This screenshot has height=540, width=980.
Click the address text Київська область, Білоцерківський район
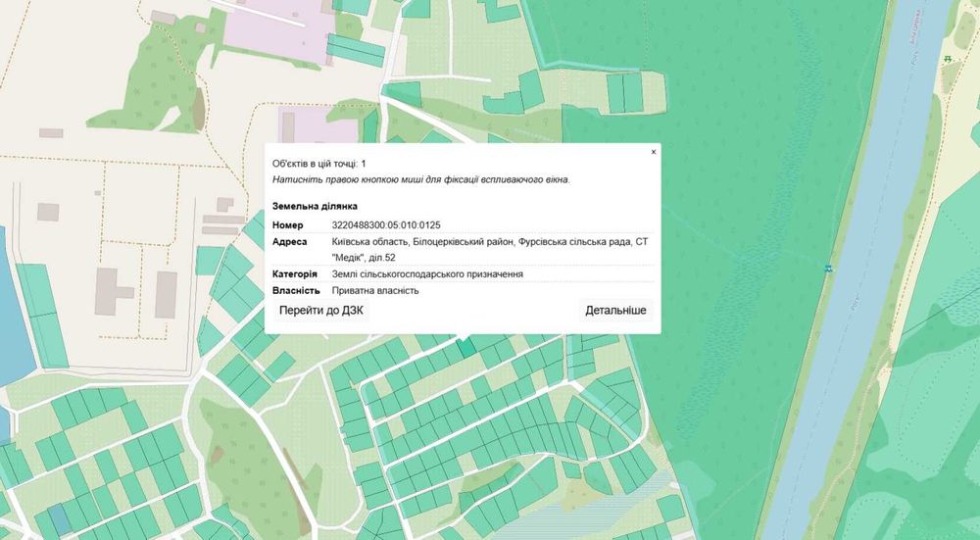421,241
